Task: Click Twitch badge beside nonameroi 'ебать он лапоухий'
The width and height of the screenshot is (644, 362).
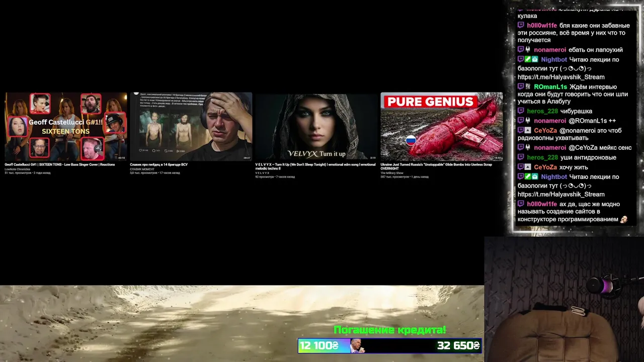Action: tap(521, 50)
